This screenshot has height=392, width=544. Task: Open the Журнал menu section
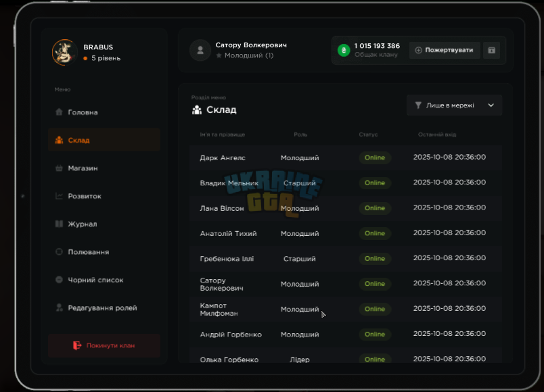[104, 224]
